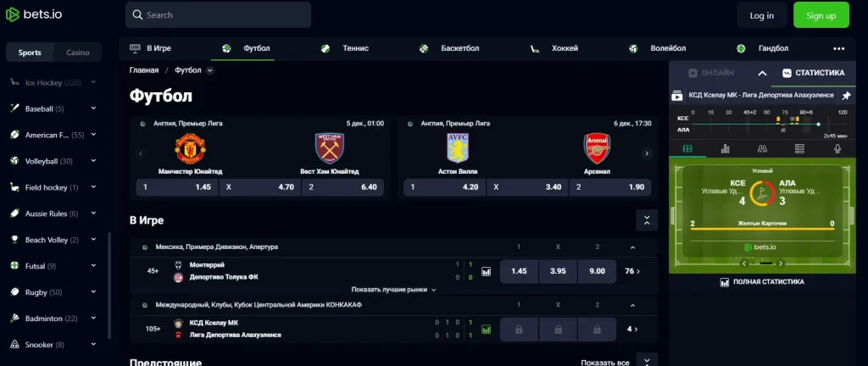Screen dimensions: 868x366
Task: Select the Баскетбол sport tab
Action: click(x=449, y=48)
